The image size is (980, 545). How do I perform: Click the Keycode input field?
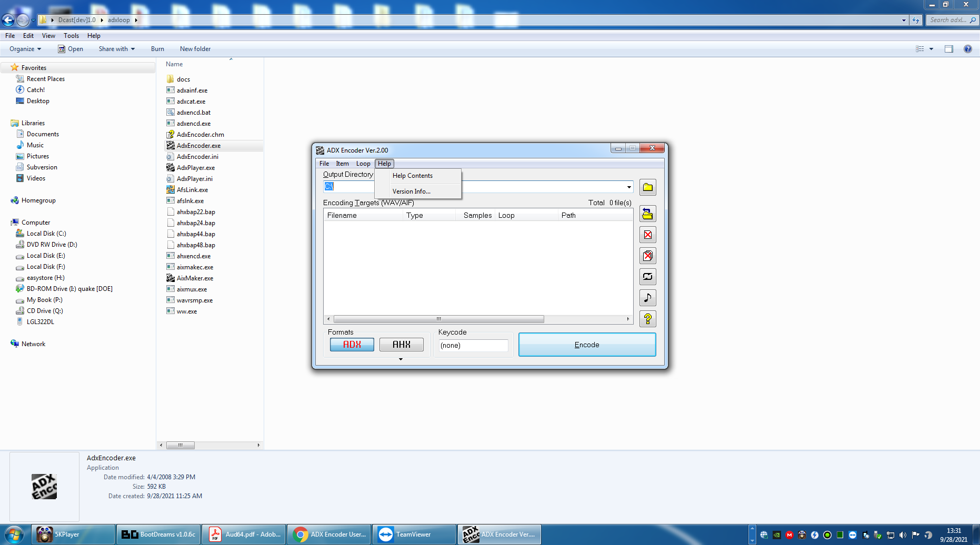pos(474,345)
